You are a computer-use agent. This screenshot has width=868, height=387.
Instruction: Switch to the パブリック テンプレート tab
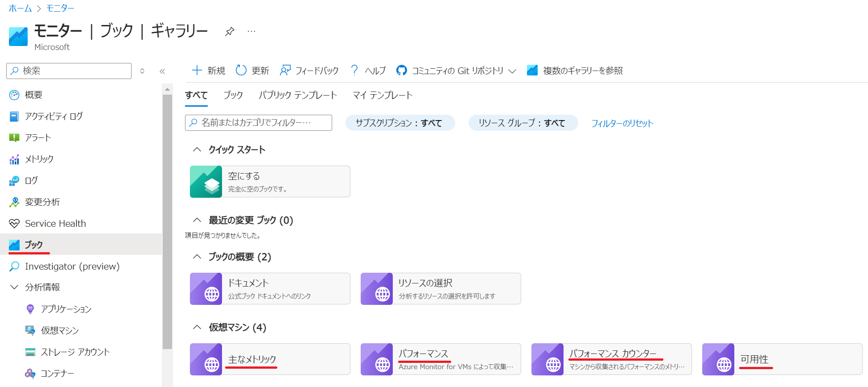298,95
